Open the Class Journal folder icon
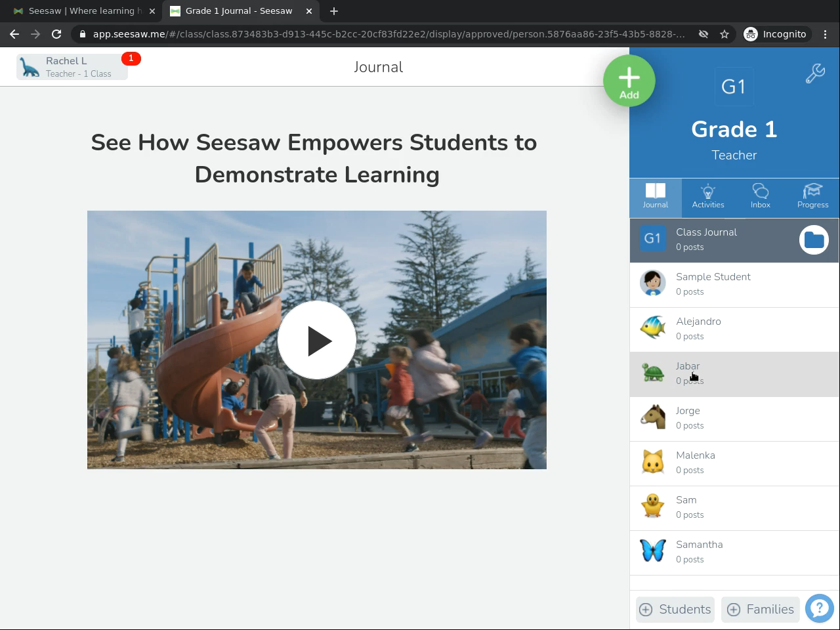 (814, 240)
